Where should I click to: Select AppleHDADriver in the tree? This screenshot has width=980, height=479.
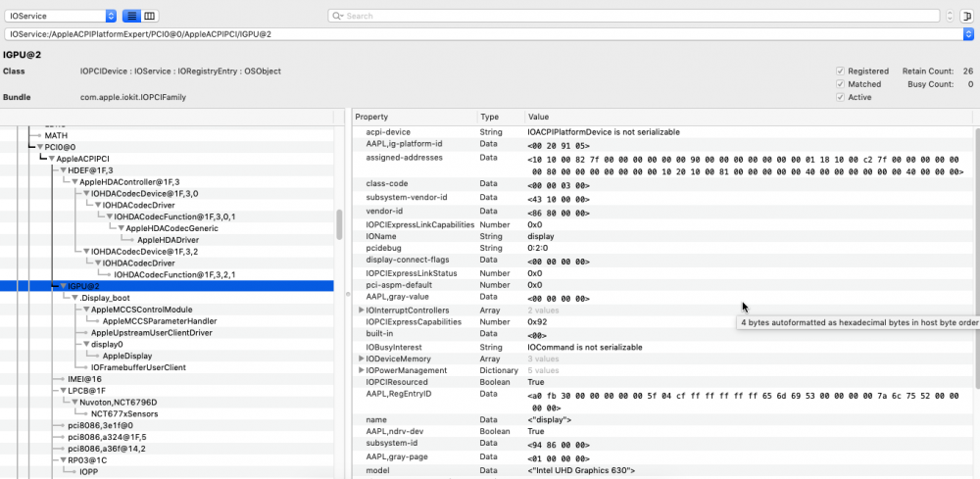tap(167, 240)
